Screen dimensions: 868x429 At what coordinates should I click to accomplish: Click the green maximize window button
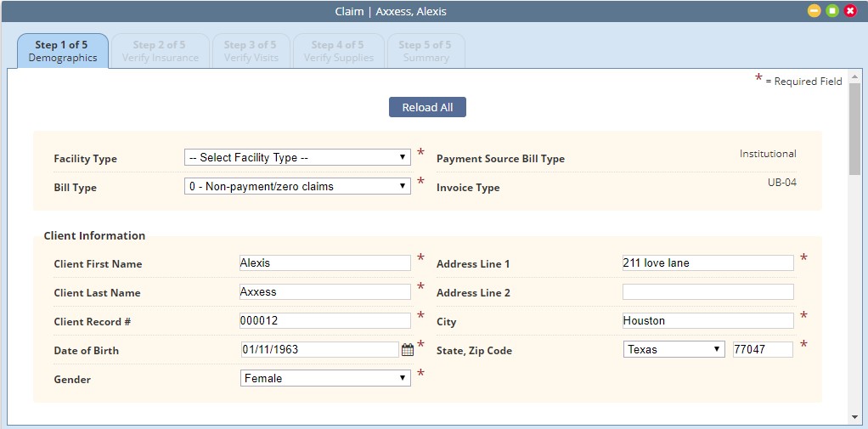832,11
